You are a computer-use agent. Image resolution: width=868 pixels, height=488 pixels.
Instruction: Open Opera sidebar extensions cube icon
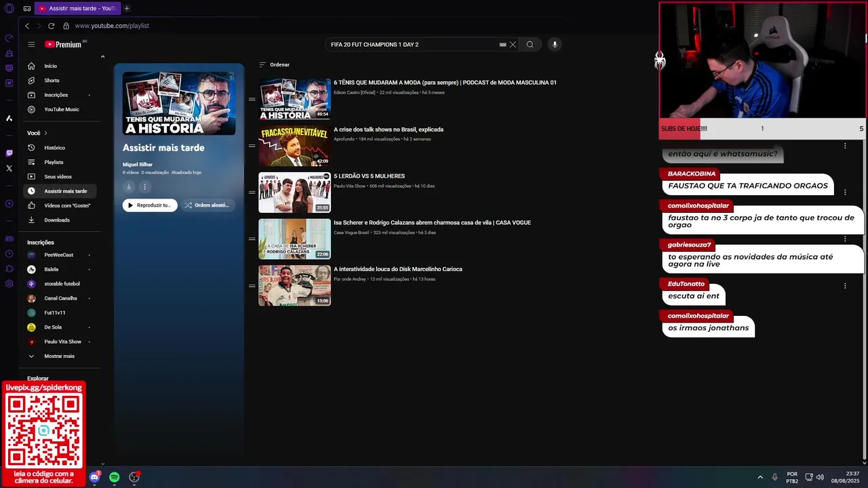pyautogui.click(x=9, y=268)
